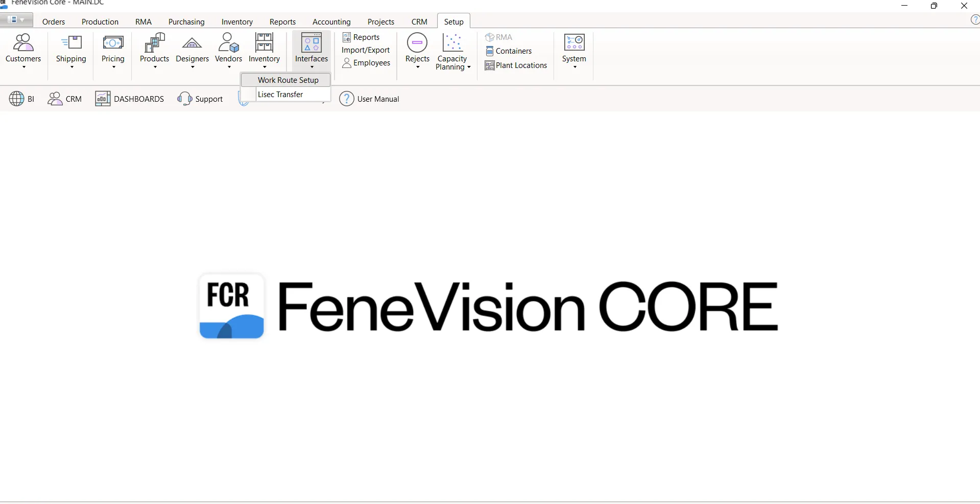Open the Designers setup icon

(192, 44)
